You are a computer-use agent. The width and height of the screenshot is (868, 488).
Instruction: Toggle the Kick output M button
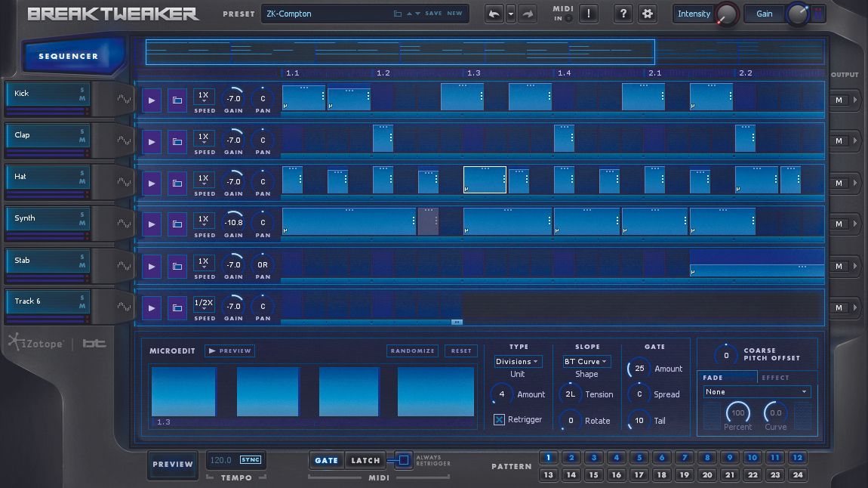pyautogui.click(x=839, y=100)
